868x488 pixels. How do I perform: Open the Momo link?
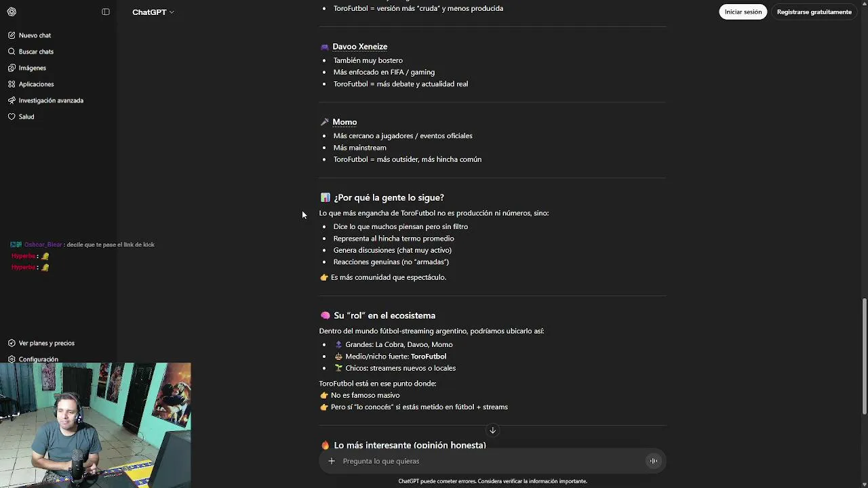[x=344, y=122]
